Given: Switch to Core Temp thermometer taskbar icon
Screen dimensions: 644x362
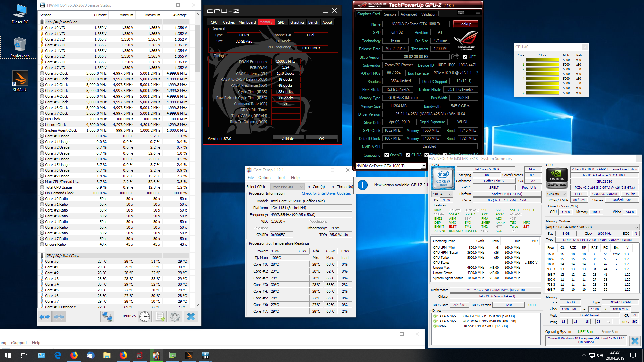Looking at the screenshot, I should point(156,355).
